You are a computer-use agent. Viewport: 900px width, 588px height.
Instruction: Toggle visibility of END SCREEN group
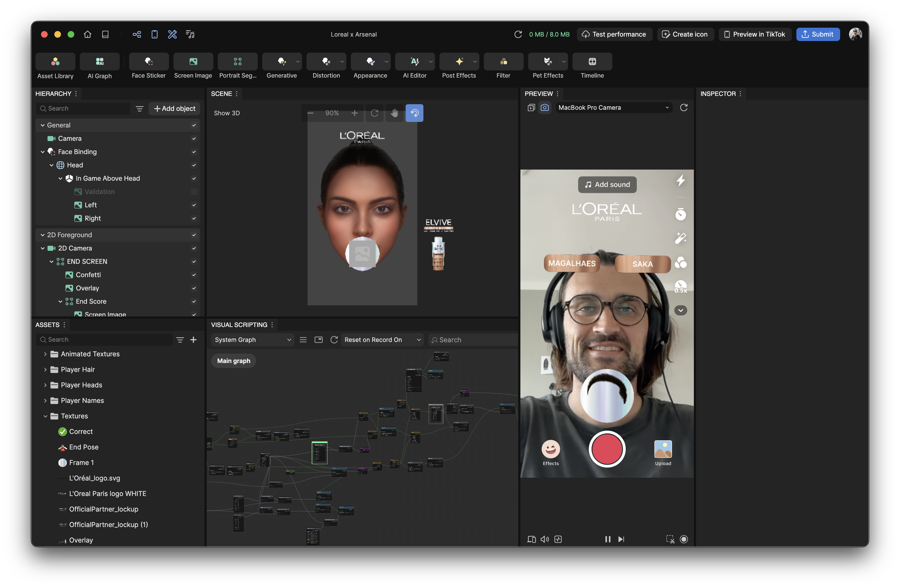pos(194,262)
